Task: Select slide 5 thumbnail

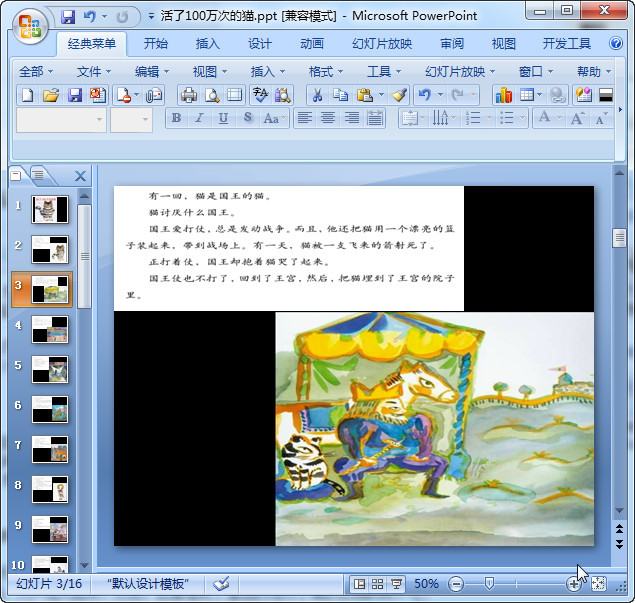Action: pos(50,369)
